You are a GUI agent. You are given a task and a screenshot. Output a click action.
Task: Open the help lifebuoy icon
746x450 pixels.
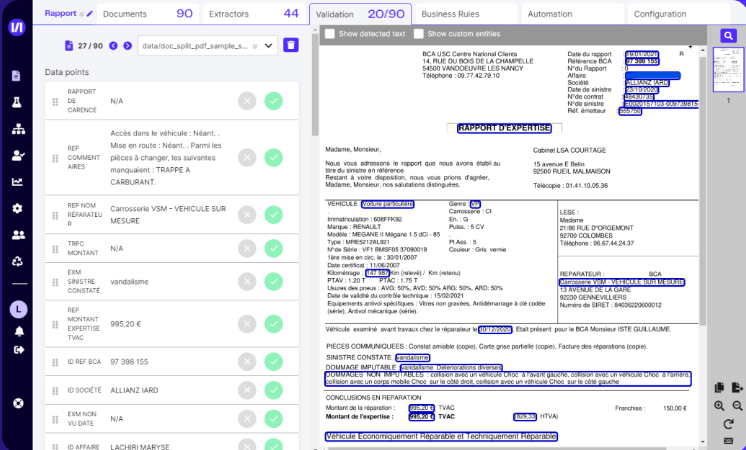click(x=18, y=403)
